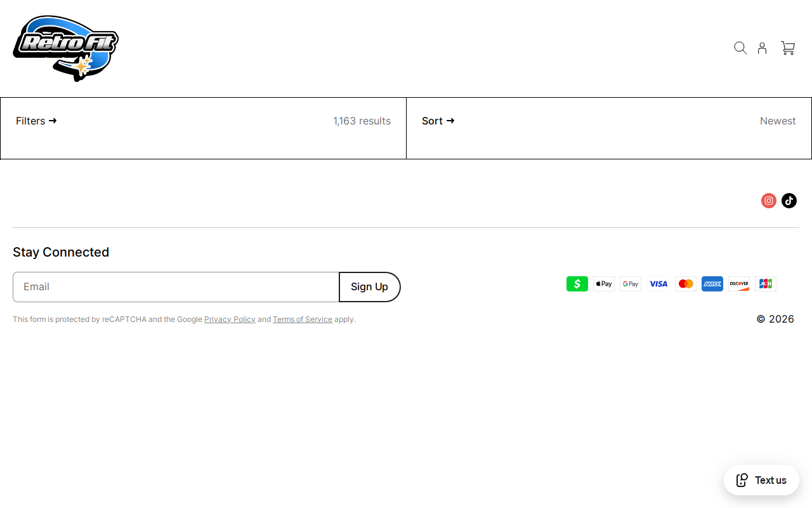Open the shopping cart icon
Screen dimensions: 812x508
click(788, 48)
